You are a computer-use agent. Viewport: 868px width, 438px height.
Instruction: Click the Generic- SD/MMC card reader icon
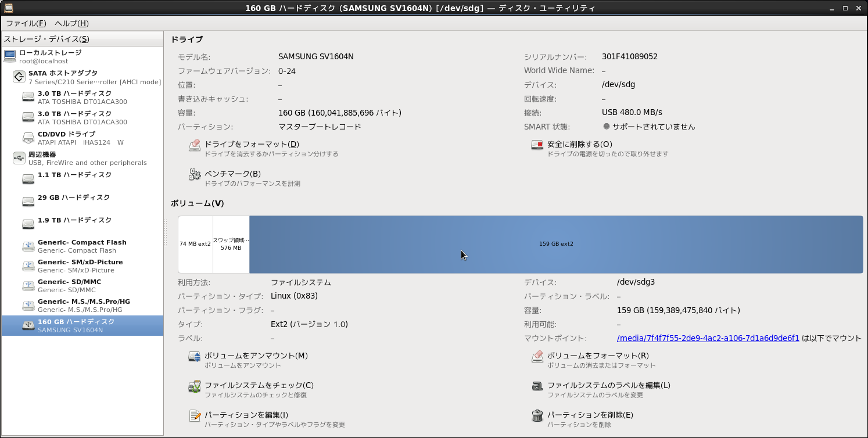pyautogui.click(x=28, y=286)
